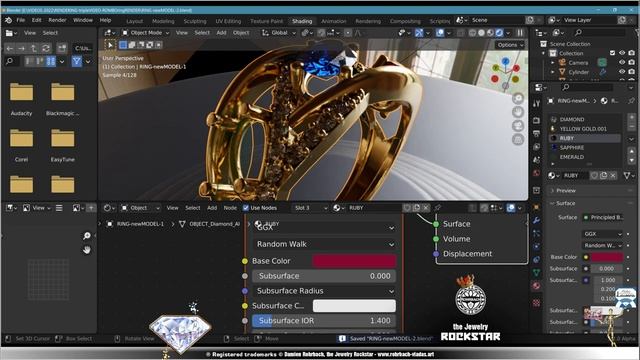Hide Collection with its eye icon
Image resolution: width=640 pixels, height=360 pixels.
pos(622,53)
